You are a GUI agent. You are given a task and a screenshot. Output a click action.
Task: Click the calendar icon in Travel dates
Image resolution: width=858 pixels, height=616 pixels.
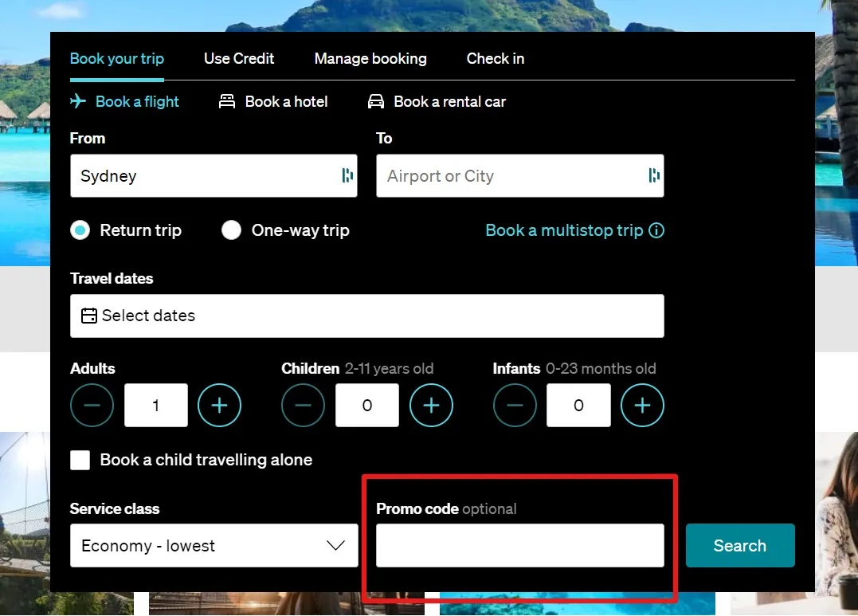click(89, 316)
